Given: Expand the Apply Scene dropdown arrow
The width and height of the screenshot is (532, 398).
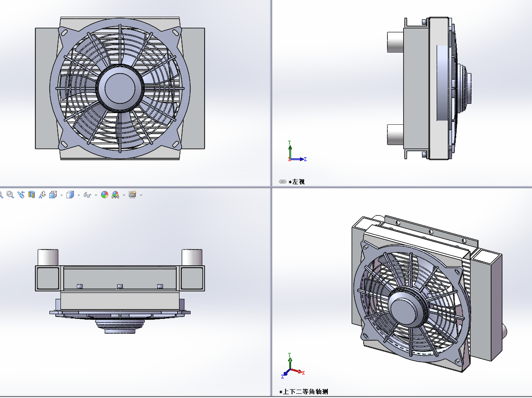Looking at the screenshot, I should click(x=124, y=195).
